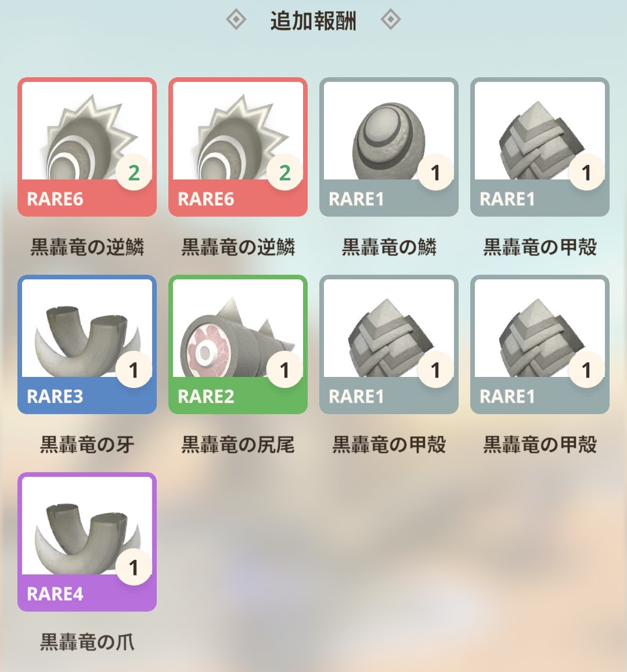Select the 黒轟竜の牙 item name text
Screen dimensions: 627x672
click(x=87, y=445)
